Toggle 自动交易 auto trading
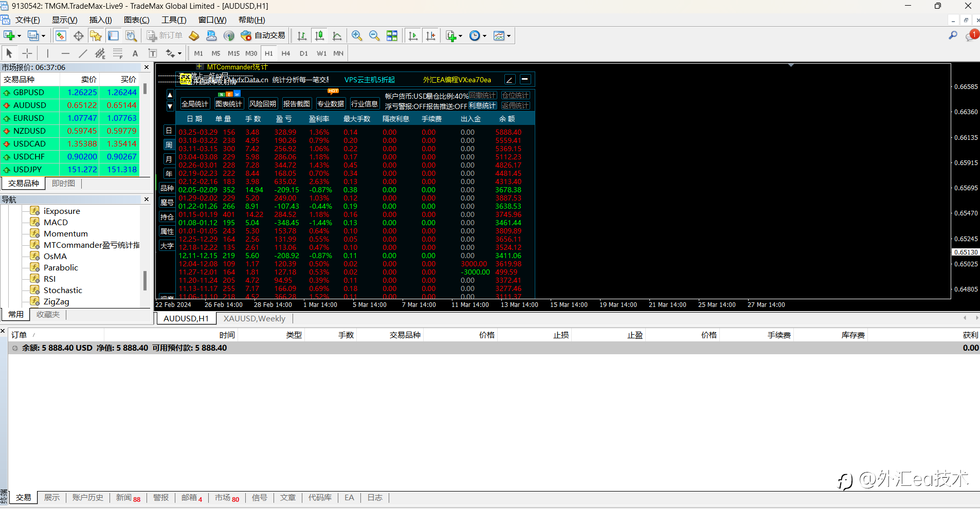980x509 pixels. [263, 35]
